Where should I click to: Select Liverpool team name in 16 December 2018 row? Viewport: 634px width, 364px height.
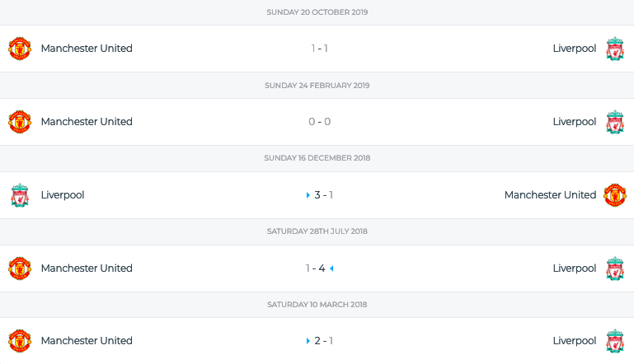point(63,195)
